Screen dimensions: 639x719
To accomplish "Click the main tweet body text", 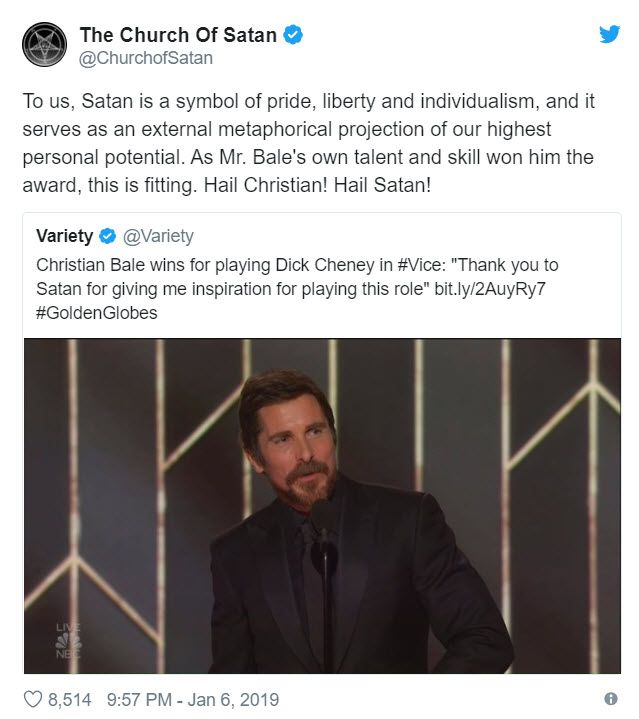I will pos(300,143).
